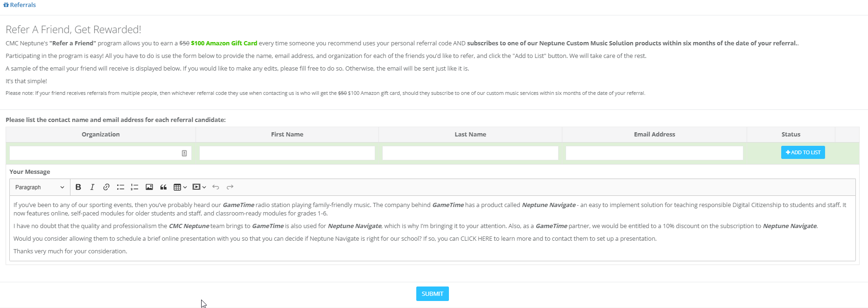Toggle italic formatting in message editor
Screen dimensions: 868x308
click(x=92, y=187)
